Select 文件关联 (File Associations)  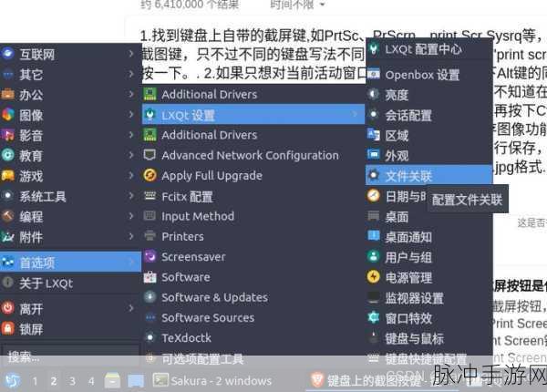429,175
